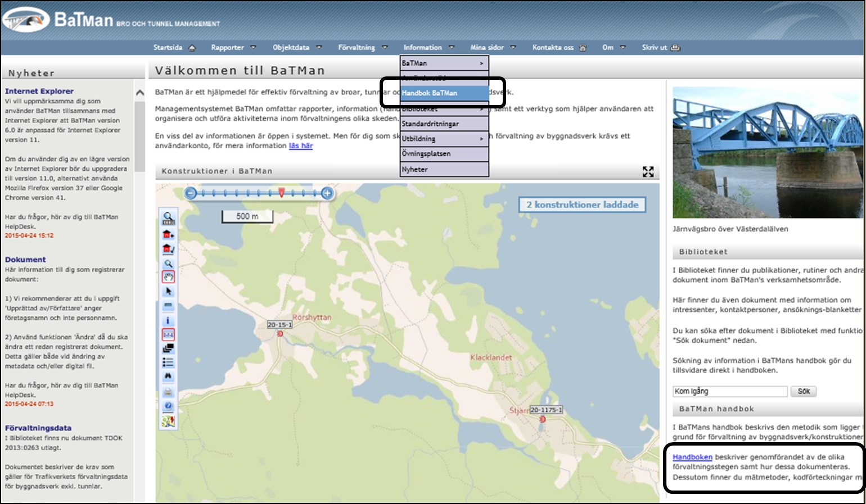Viewport: 866px width, 504px height.
Task: Zoom in with the plus button
Action: (327, 193)
